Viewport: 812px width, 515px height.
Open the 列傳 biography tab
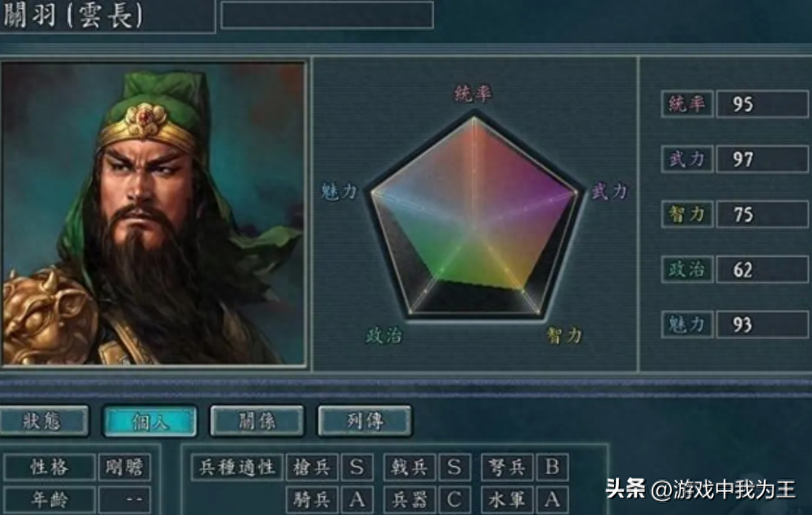click(365, 421)
